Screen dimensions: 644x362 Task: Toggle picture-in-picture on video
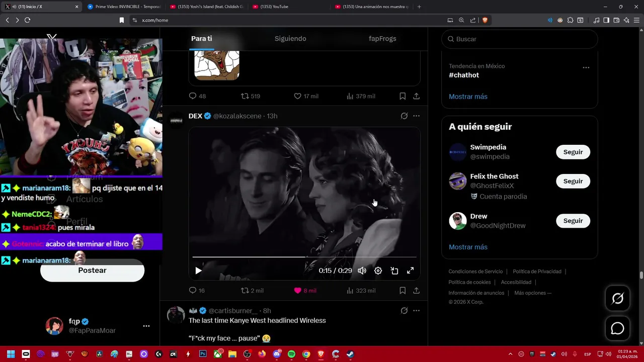tap(394, 270)
